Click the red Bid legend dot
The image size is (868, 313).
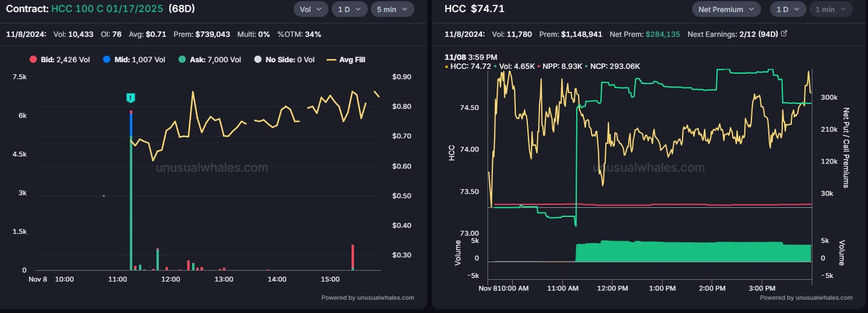[x=33, y=60]
